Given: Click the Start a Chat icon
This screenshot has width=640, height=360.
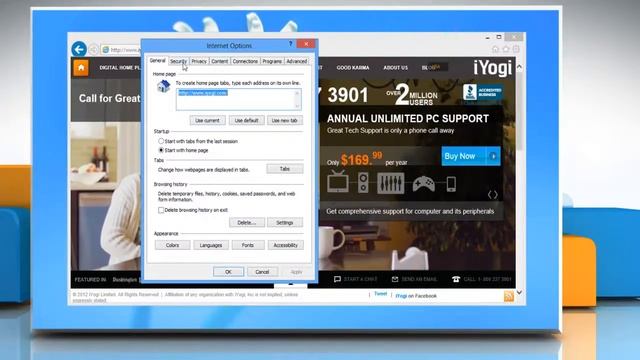Looking at the screenshot, I should (337, 279).
